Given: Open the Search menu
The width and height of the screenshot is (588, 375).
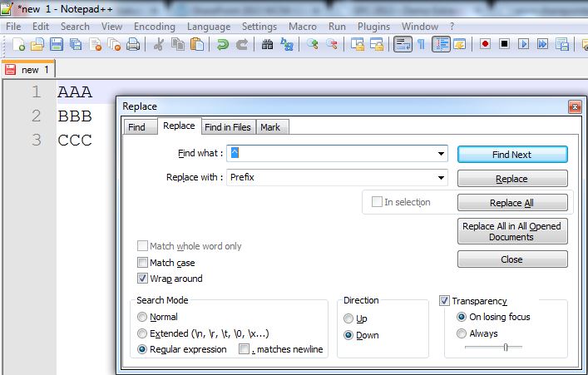Looking at the screenshot, I should (75, 27).
